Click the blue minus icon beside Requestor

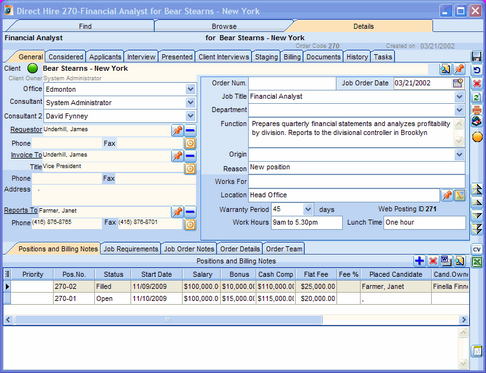pos(190,130)
